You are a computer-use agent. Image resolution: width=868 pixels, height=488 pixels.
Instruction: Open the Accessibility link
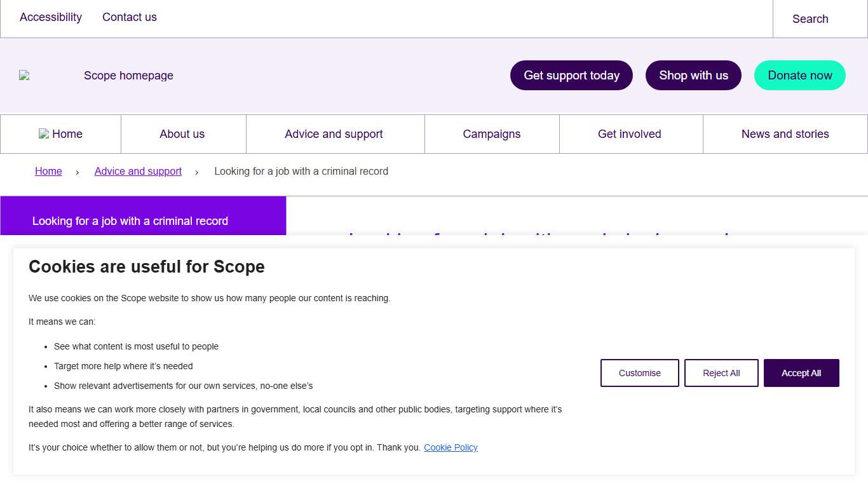(x=51, y=17)
